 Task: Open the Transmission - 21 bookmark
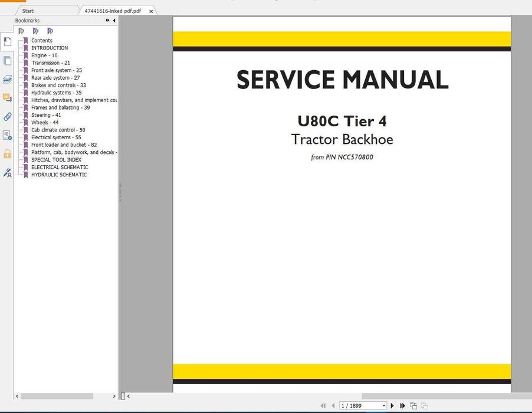[x=51, y=63]
